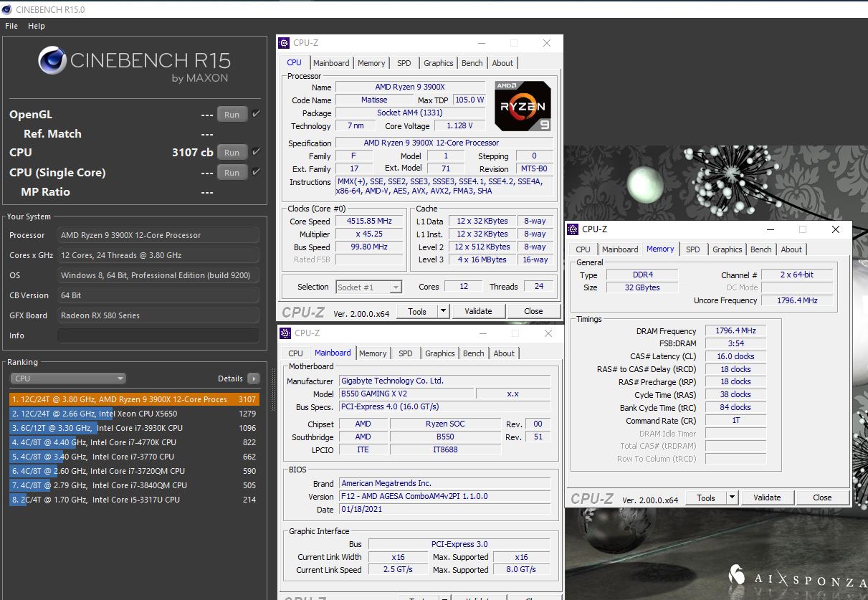This screenshot has width=868, height=600.
Task: Toggle the OpenGL test checkbox
Action: coord(257,114)
